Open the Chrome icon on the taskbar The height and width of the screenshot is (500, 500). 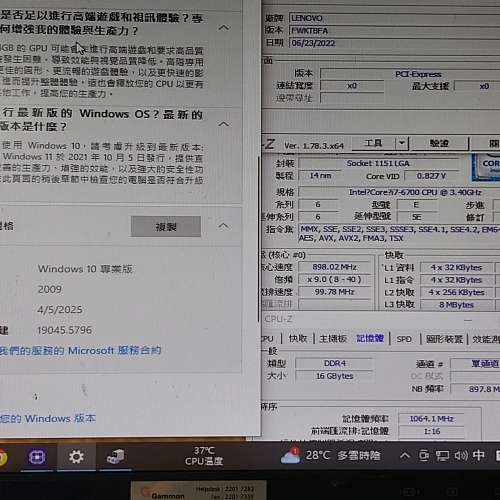(3, 457)
